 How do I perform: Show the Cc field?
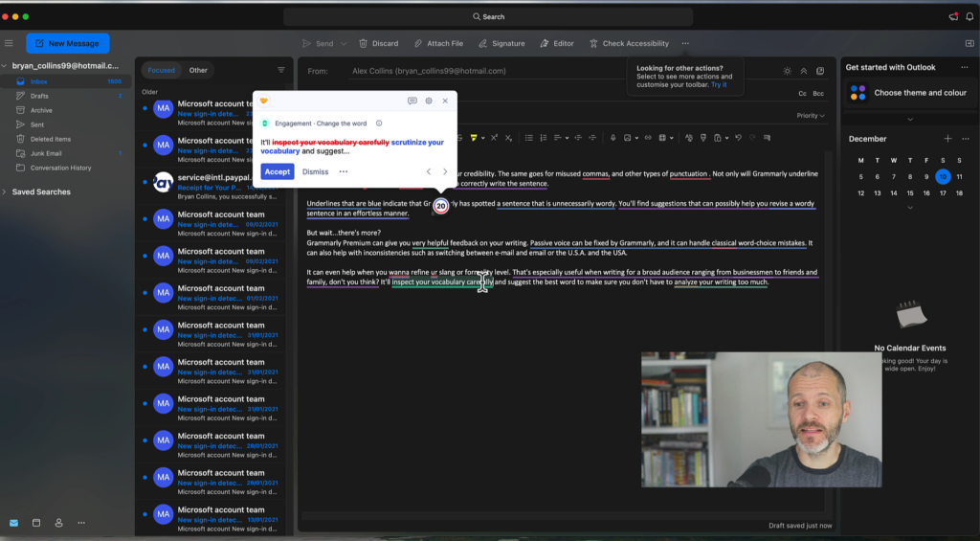pos(803,93)
